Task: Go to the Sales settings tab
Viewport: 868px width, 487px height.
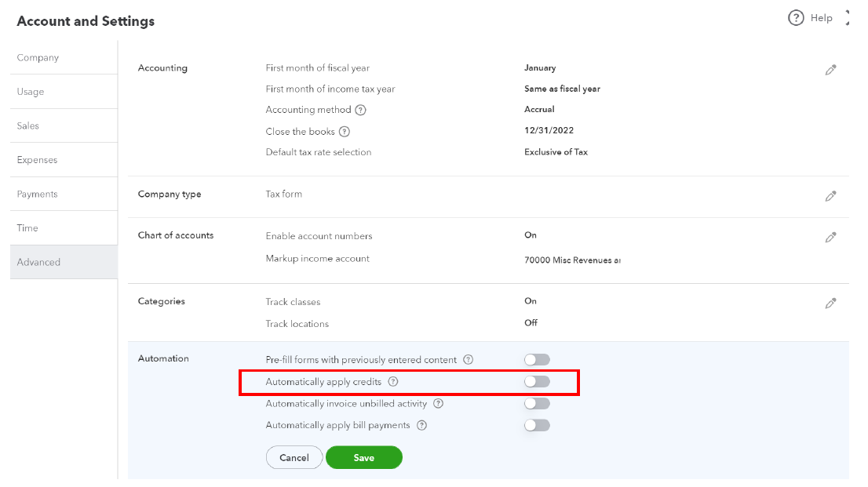Action: 64,125
